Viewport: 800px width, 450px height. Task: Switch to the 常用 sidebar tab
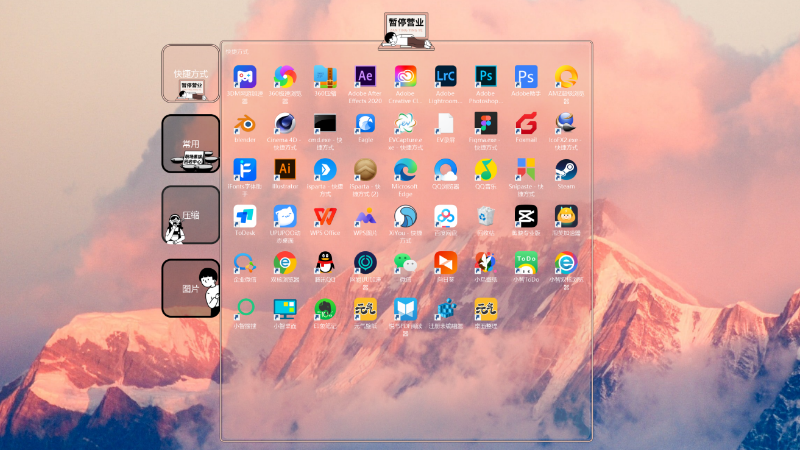click(190, 144)
